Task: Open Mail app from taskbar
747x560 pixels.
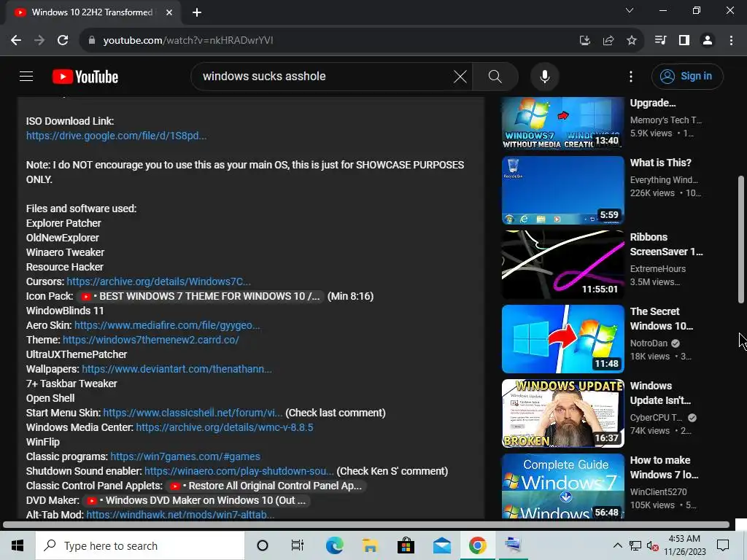Action: tap(441, 545)
